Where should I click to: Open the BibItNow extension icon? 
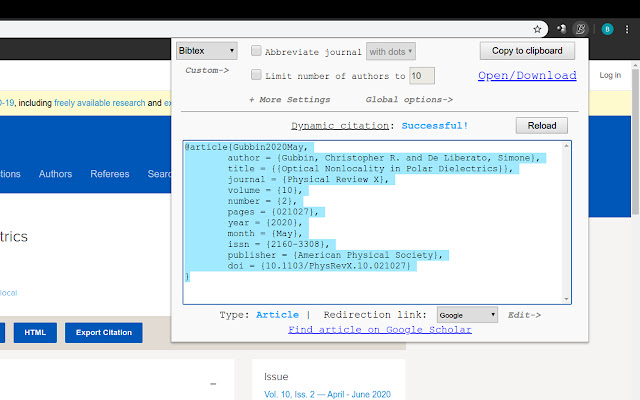[x=582, y=29]
